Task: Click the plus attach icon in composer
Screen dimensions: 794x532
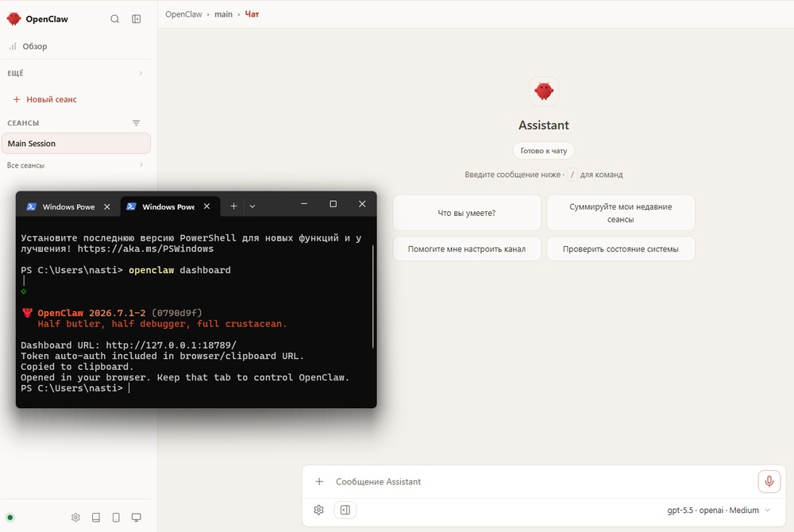Action: 319,481
